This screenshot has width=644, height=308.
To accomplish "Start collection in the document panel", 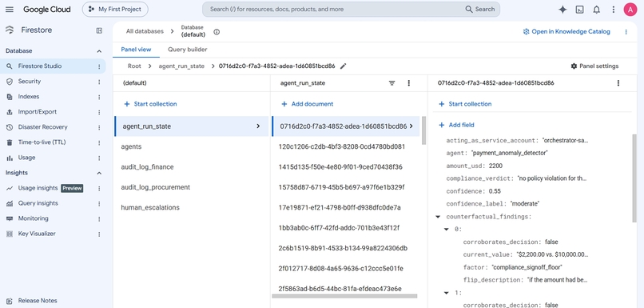I will coord(465,104).
